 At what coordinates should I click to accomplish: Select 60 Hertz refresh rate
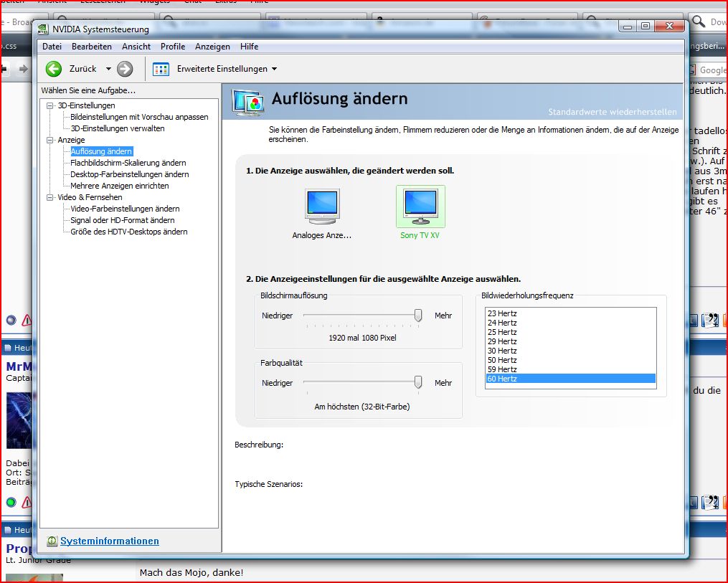(571, 379)
